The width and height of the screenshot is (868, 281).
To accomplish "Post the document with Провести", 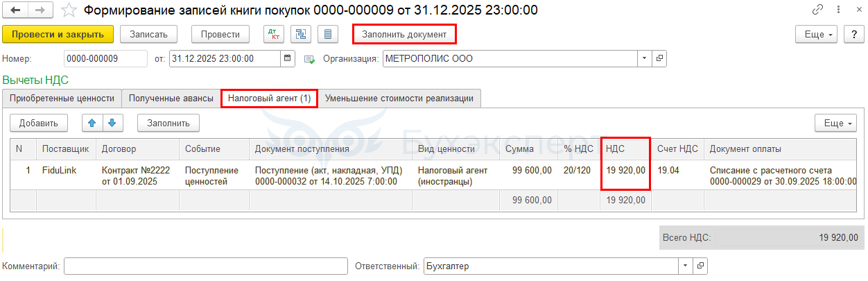I will [x=220, y=34].
